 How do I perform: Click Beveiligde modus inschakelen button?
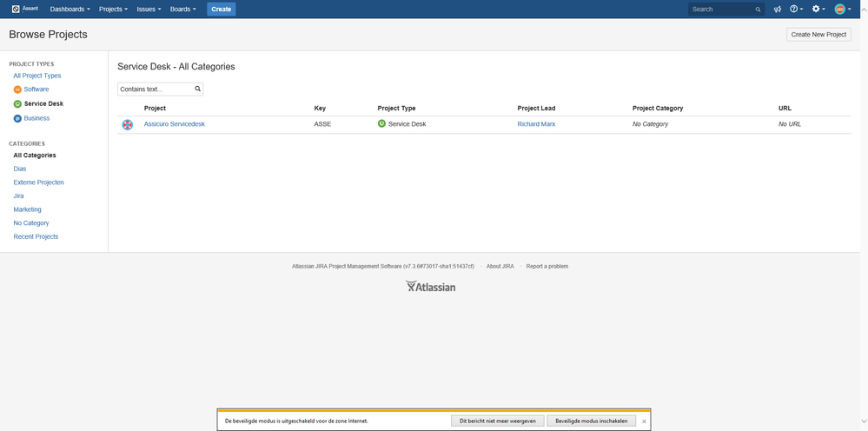tap(591, 421)
